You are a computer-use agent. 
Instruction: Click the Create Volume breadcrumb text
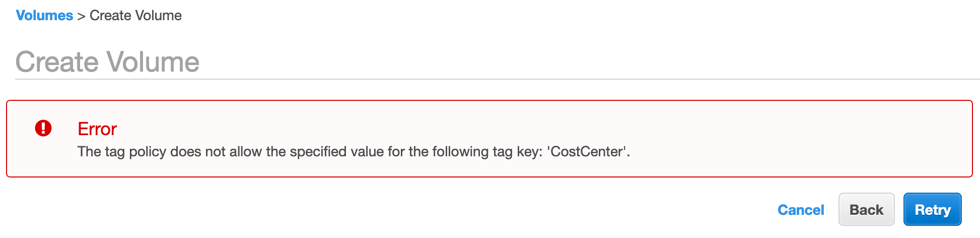[135, 16]
